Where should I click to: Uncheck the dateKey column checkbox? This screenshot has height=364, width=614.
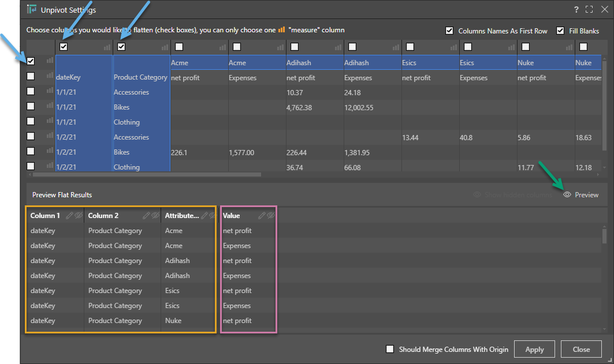64,47
